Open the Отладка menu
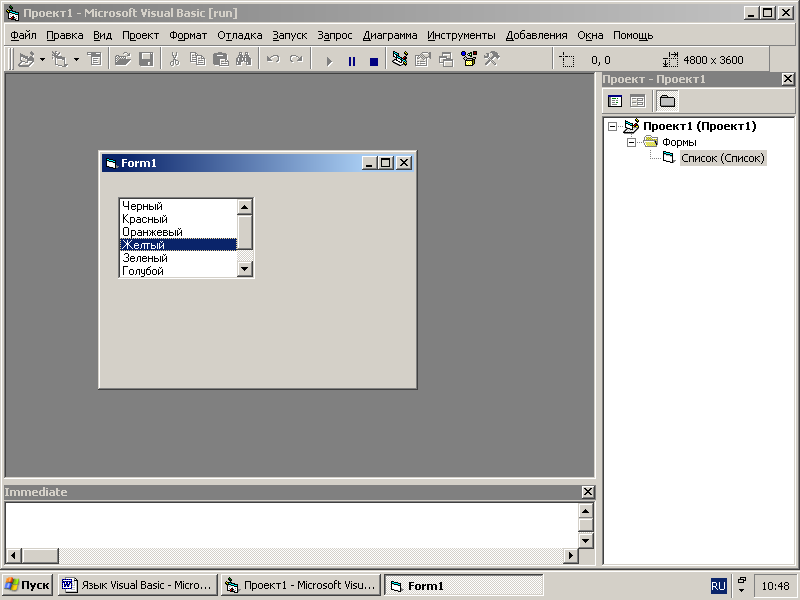The height and width of the screenshot is (600, 800). [239, 35]
